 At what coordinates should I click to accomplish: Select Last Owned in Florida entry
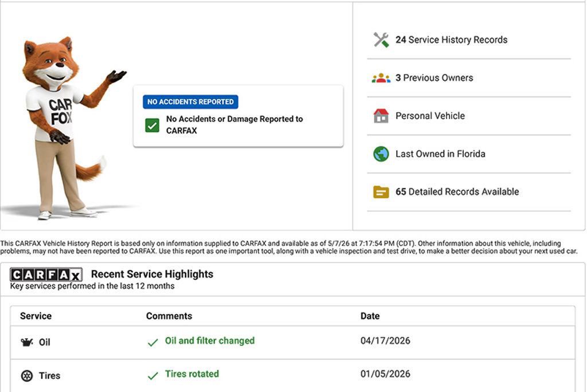pos(440,154)
